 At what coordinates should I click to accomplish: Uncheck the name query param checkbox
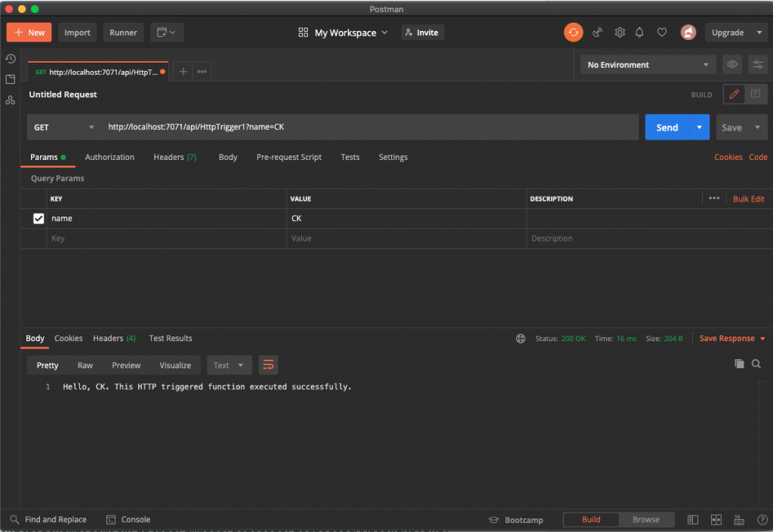coord(38,218)
